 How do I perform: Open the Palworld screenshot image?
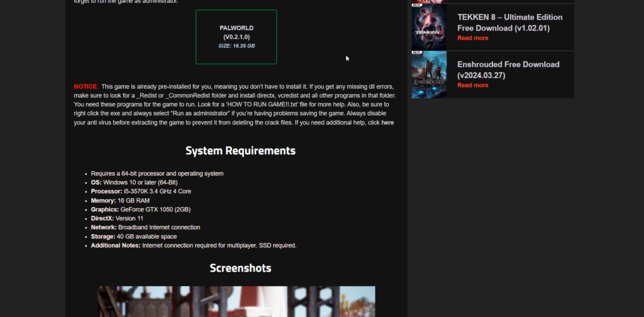(x=236, y=301)
